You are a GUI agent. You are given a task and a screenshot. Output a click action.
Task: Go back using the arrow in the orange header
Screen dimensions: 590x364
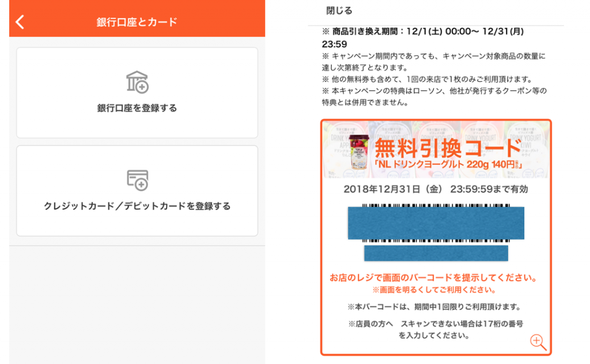pos(20,22)
